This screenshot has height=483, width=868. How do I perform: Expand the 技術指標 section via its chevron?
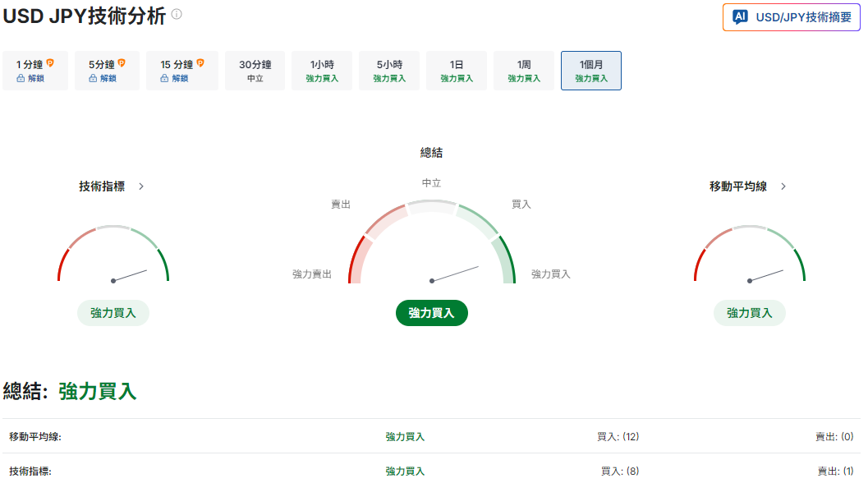tap(140, 186)
